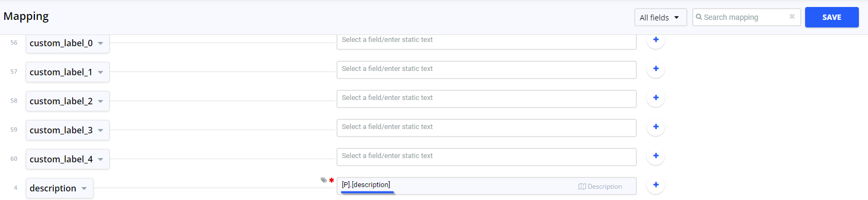The height and width of the screenshot is (200, 868).
Task: Click the plus icon beside custom_label_4
Action: (656, 156)
